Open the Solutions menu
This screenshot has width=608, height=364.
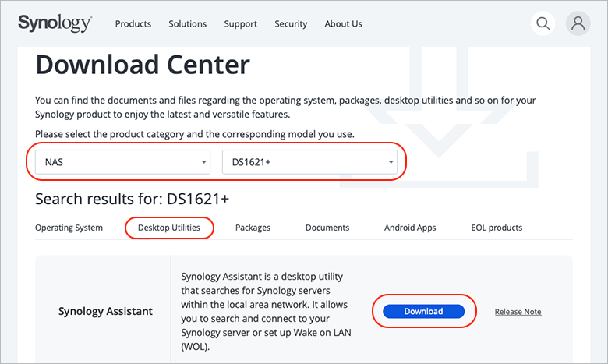(x=187, y=23)
